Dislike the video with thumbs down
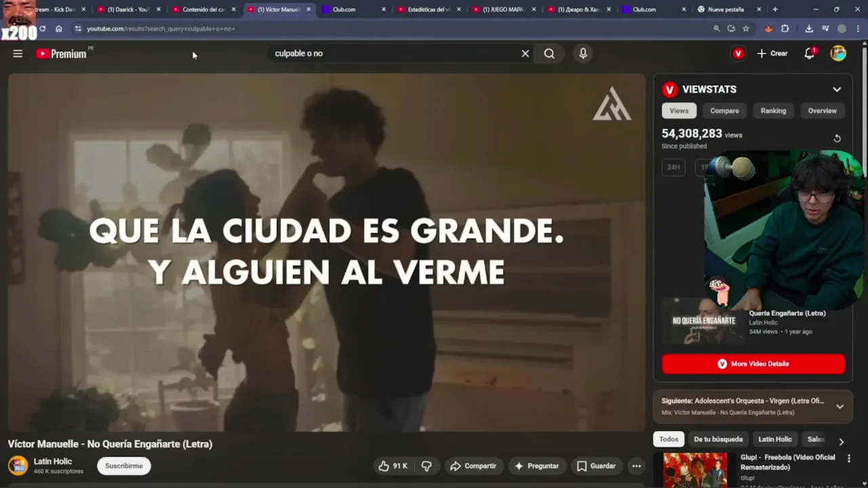 pos(427,466)
